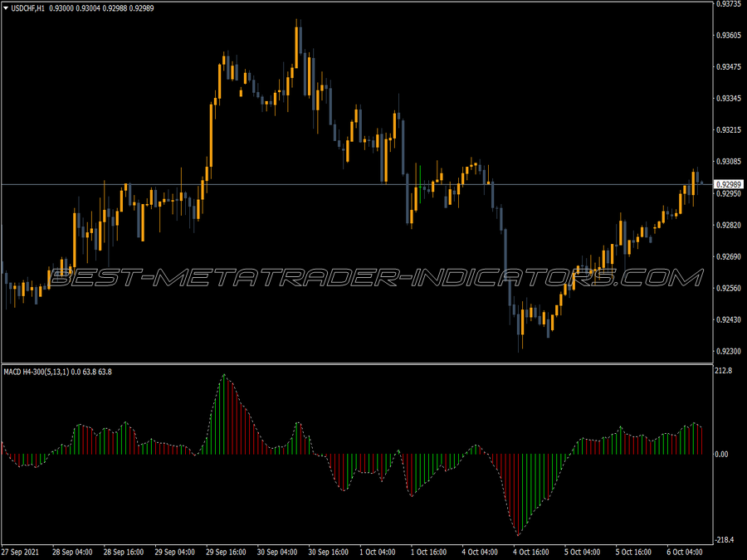Click price scale value 0.93215

pos(729,129)
